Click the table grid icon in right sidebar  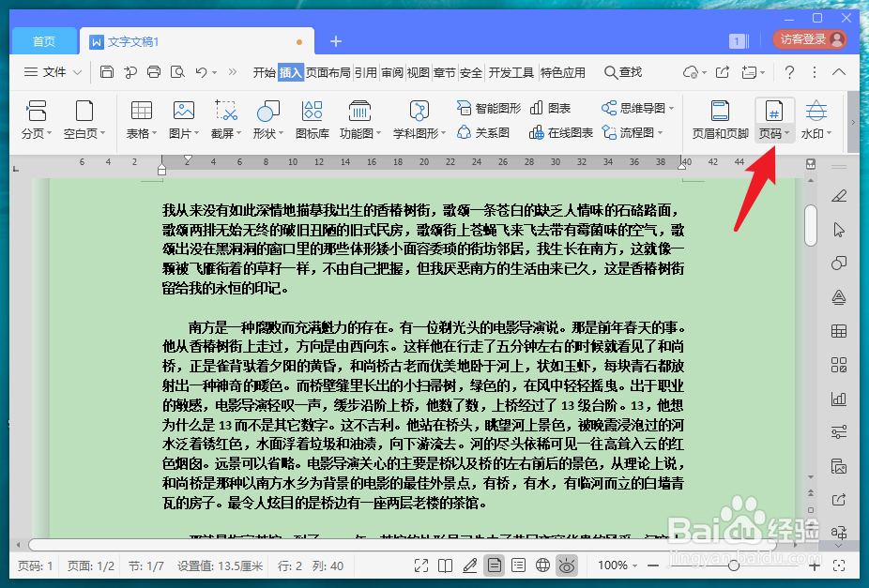tap(839, 331)
